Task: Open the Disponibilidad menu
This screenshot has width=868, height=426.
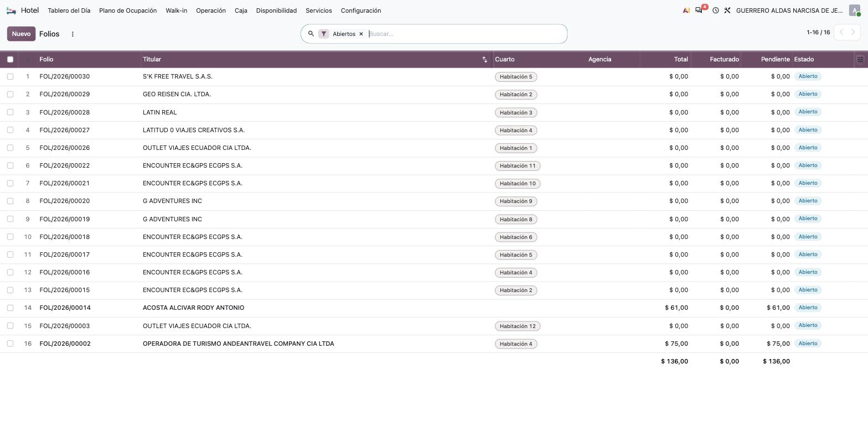Action: [x=276, y=11]
